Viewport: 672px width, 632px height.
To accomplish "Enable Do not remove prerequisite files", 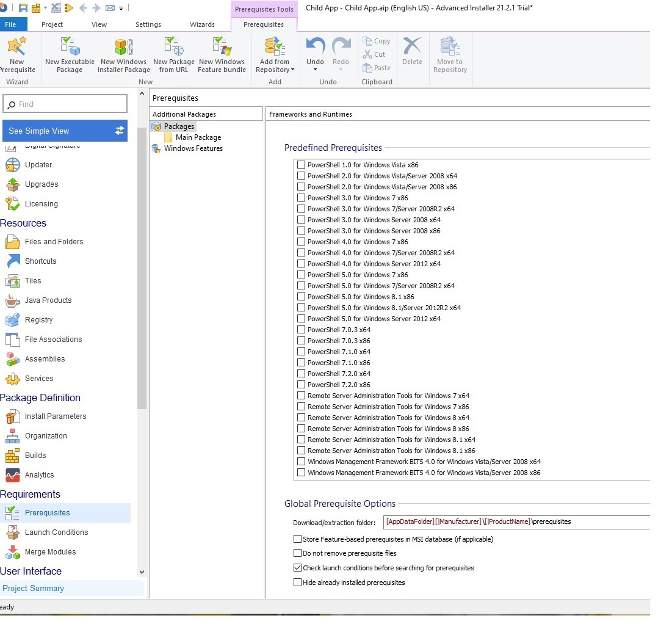I will click(x=297, y=553).
